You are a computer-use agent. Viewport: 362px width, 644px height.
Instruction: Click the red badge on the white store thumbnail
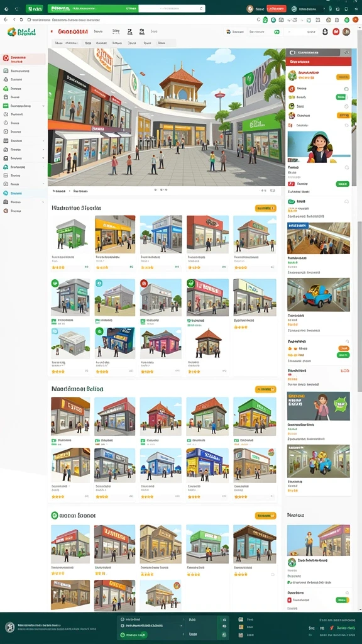coord(144,283)
